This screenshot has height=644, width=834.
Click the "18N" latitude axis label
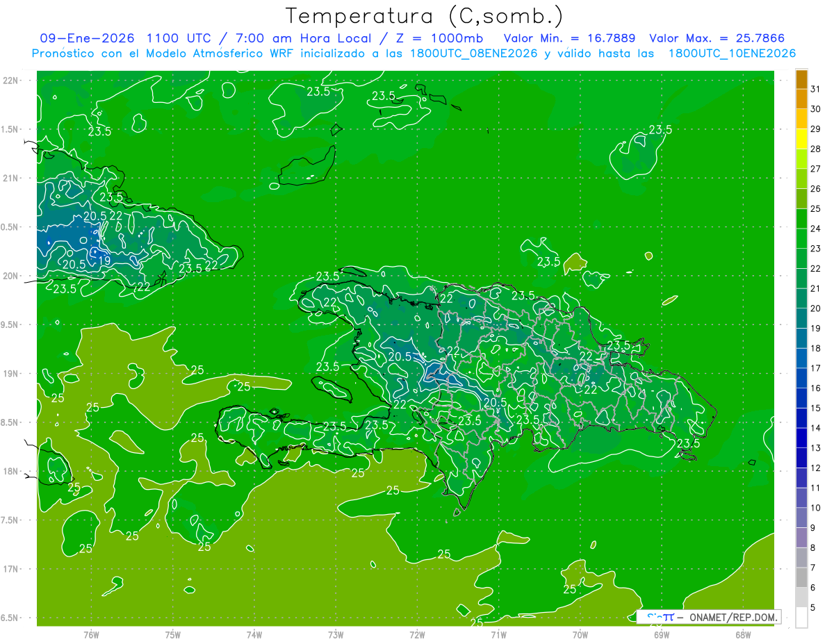click(10, 471)
